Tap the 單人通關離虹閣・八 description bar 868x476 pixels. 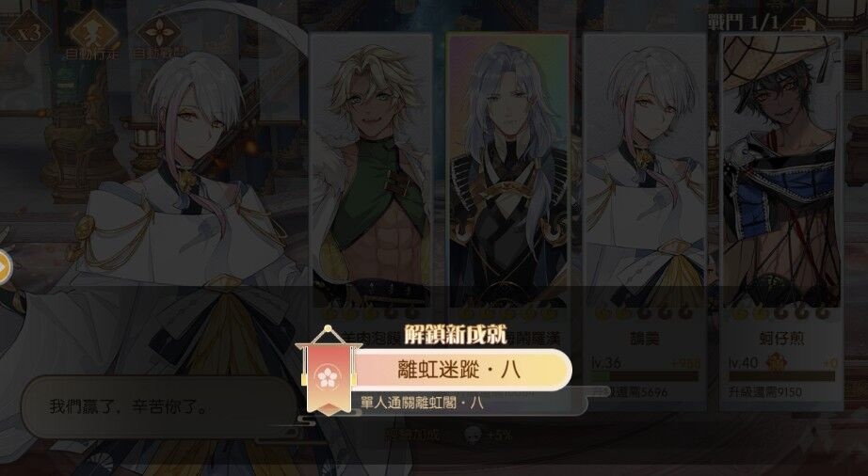click(x=470, y=403)
